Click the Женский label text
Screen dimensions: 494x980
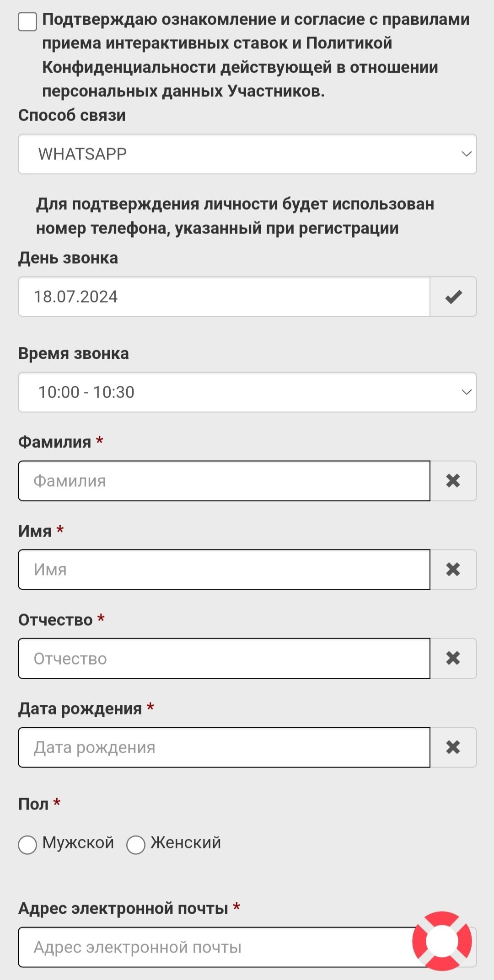click(x=186, y=842)
